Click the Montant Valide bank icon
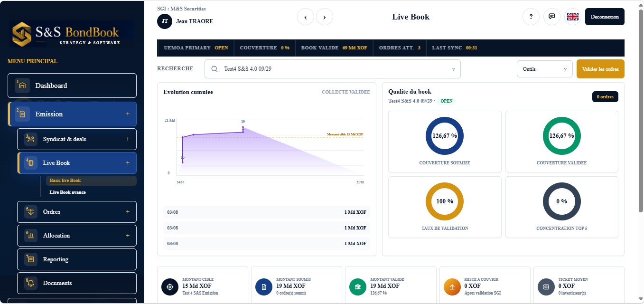Screen dimensions: 644x305 [x=357, y=286]
